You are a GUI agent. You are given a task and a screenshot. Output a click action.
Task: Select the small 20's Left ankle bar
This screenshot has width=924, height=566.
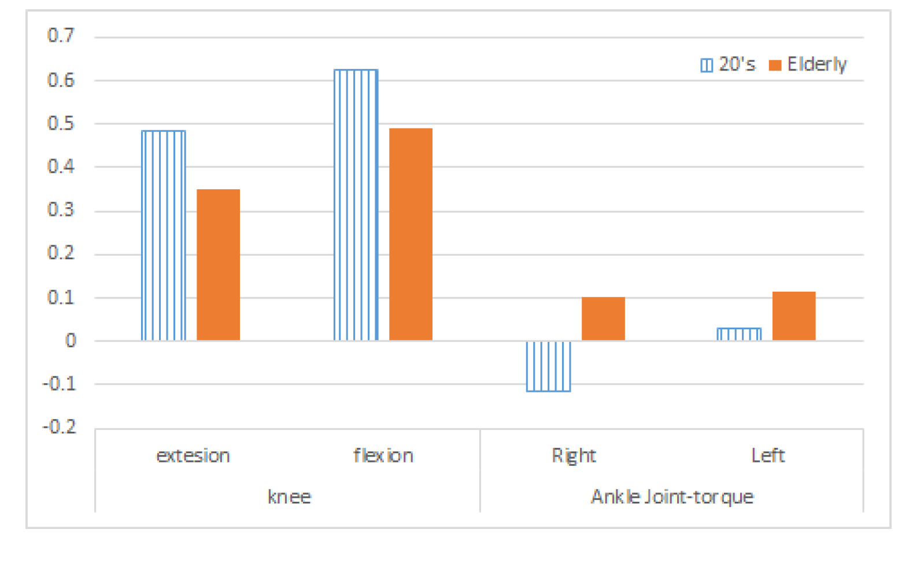739,334
